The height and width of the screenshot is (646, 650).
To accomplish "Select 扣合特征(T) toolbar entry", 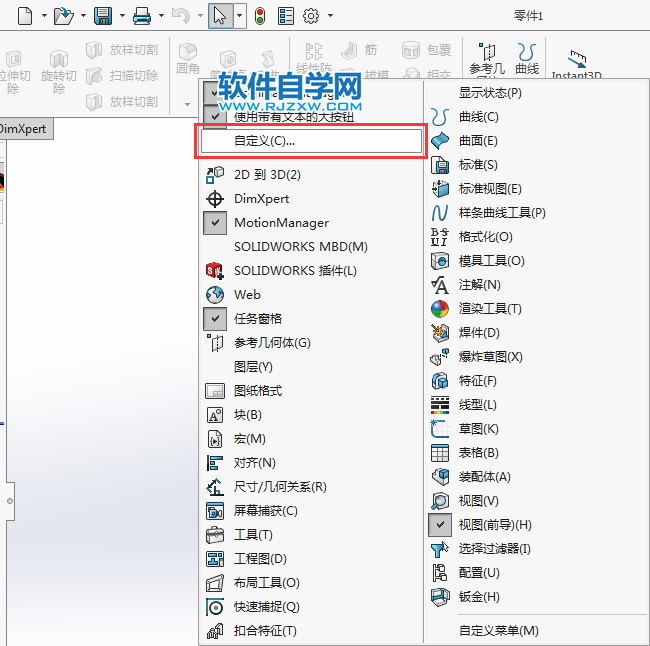I will 265,631.
